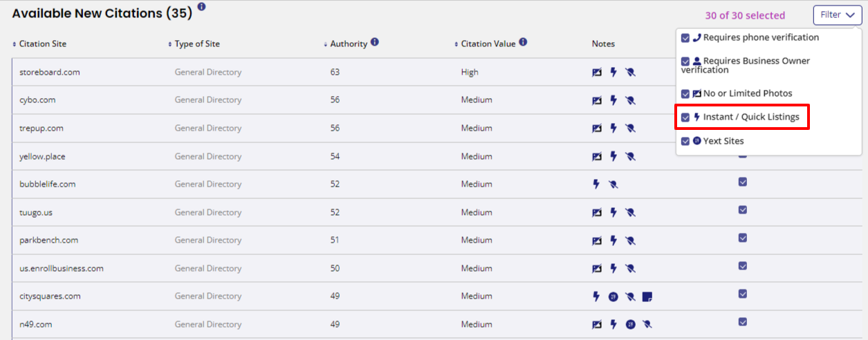Click the authority value 50
This screenshot has height=340, width=868.
335,268
